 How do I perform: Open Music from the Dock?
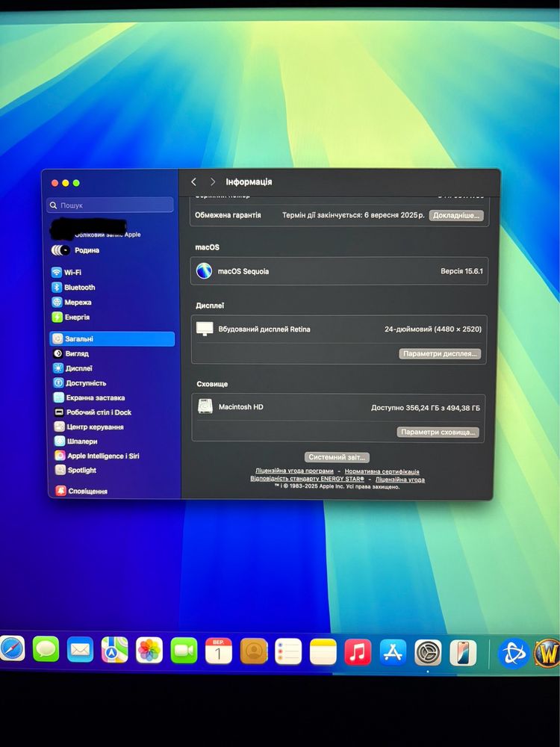358,651
